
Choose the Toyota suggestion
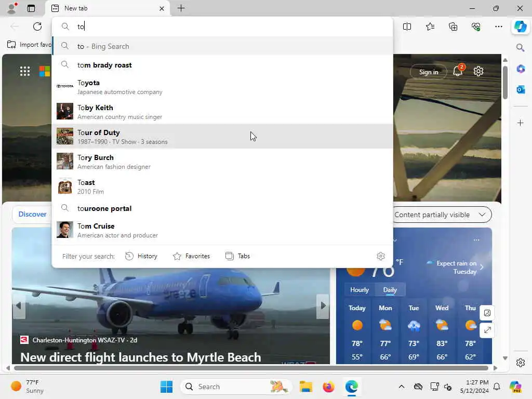coord(222,87)
